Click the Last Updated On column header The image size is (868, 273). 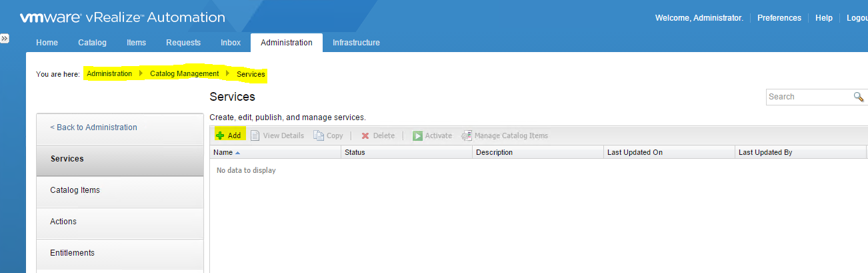669,152
